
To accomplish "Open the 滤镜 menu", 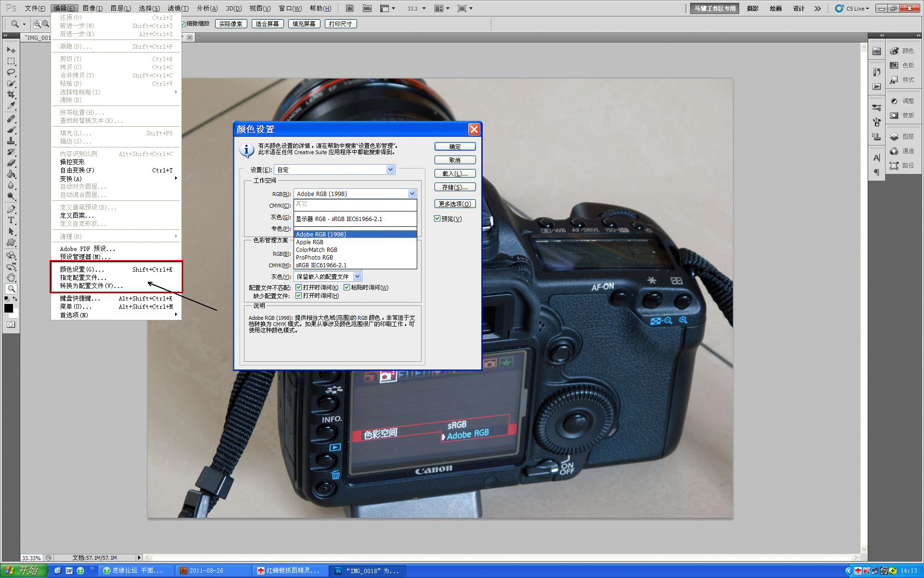I will point(178,8).
